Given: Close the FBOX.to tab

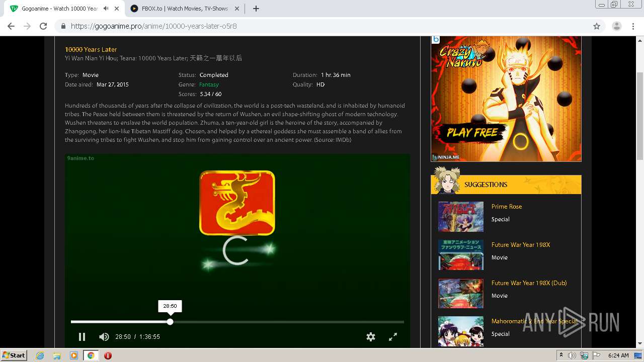Looking at the screenshot, I should pyautogui.click(x=237, y=9).
